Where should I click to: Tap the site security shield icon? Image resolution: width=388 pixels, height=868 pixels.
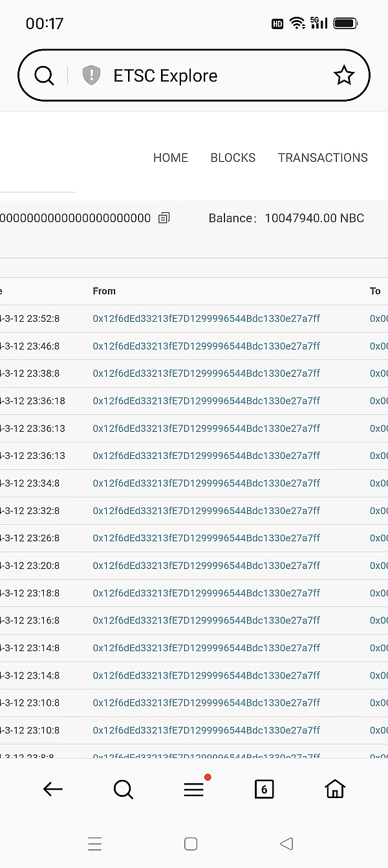(x=91, y=76)
